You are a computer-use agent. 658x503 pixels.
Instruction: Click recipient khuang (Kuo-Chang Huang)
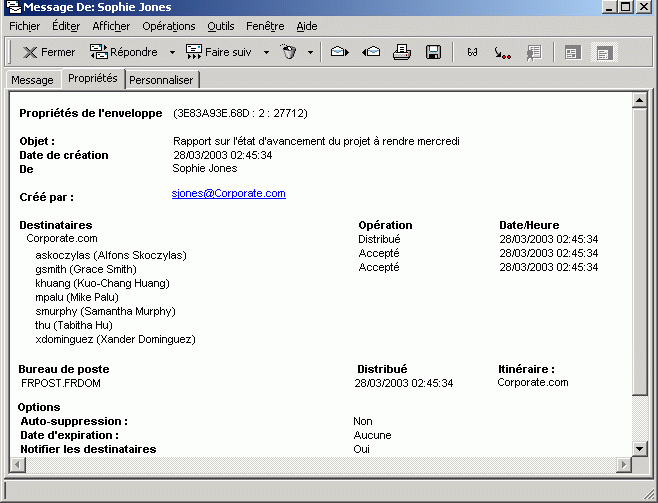[x=102, y=283]
